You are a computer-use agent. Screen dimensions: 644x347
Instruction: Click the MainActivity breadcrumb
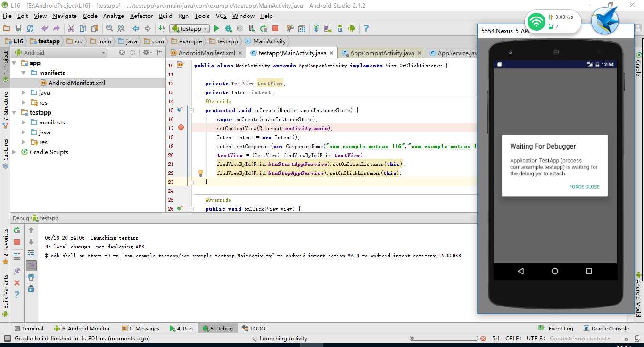(x=265, y=41)
